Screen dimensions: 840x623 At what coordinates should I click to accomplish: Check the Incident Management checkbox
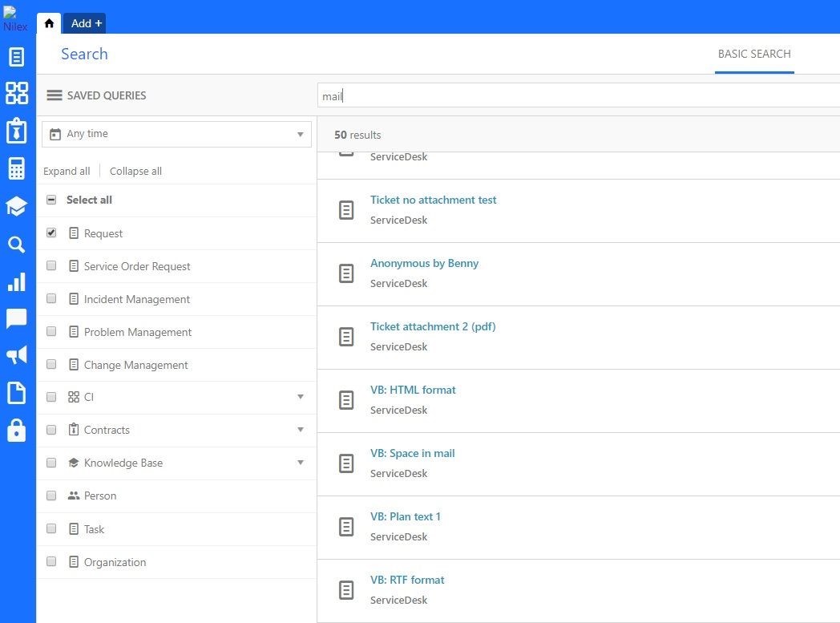click(51, 298)
